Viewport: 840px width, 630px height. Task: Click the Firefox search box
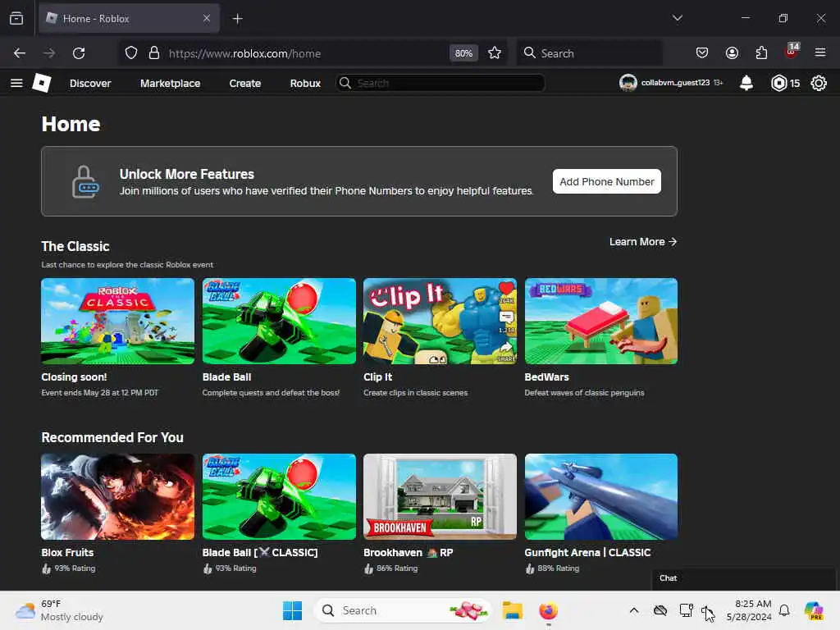(589, 53)
